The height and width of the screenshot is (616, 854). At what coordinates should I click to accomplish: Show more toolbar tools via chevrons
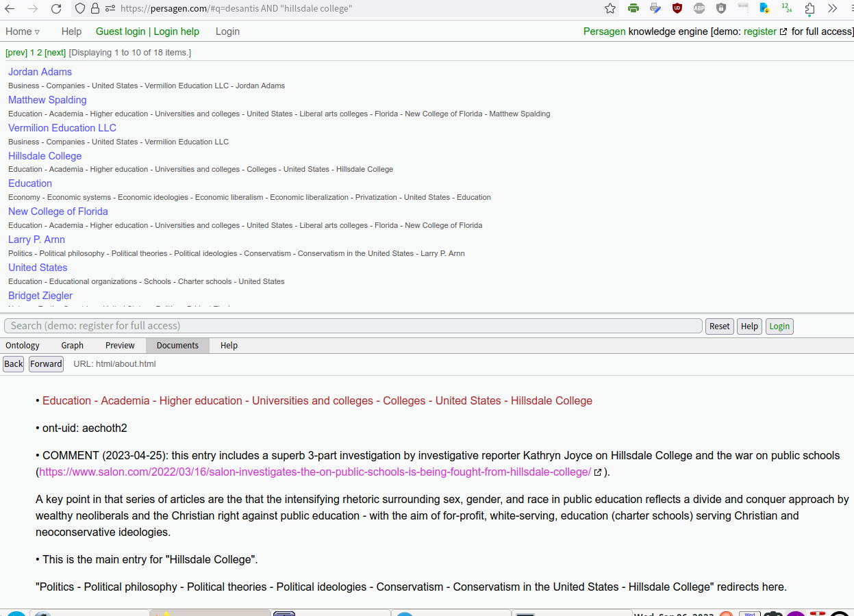832,9
